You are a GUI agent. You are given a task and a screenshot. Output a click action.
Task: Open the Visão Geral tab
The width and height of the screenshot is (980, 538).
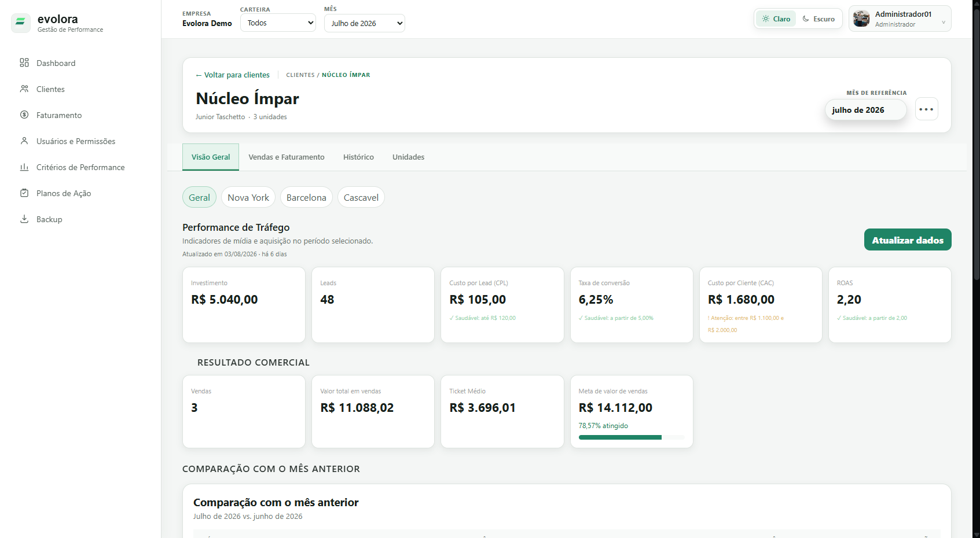click(x=211, y=157)
